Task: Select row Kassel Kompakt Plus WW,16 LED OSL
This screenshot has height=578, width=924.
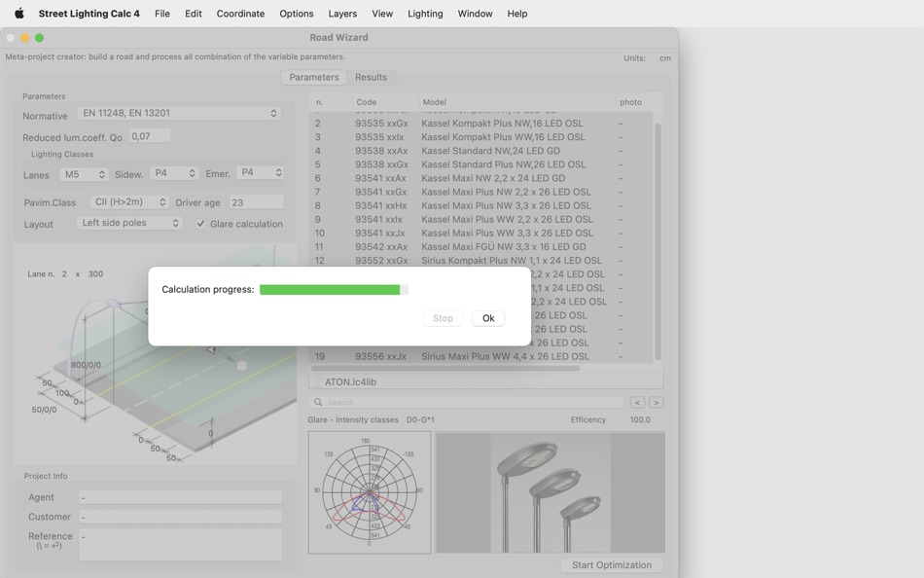Action: coord(480,137)
